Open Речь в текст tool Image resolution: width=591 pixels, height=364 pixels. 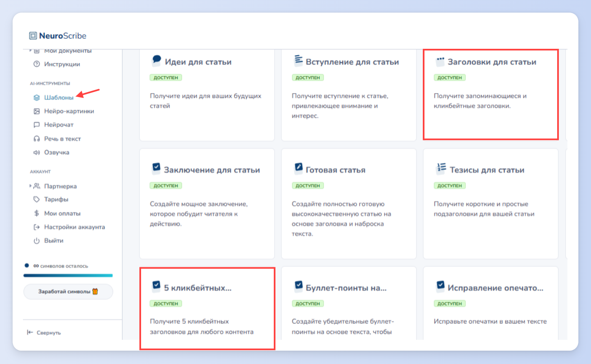(63, 139)
